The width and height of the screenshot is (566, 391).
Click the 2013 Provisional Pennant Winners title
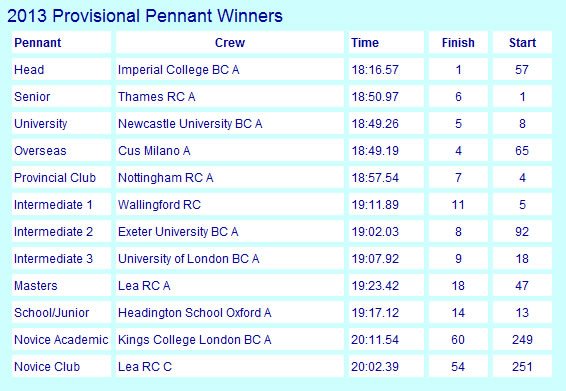145,16
